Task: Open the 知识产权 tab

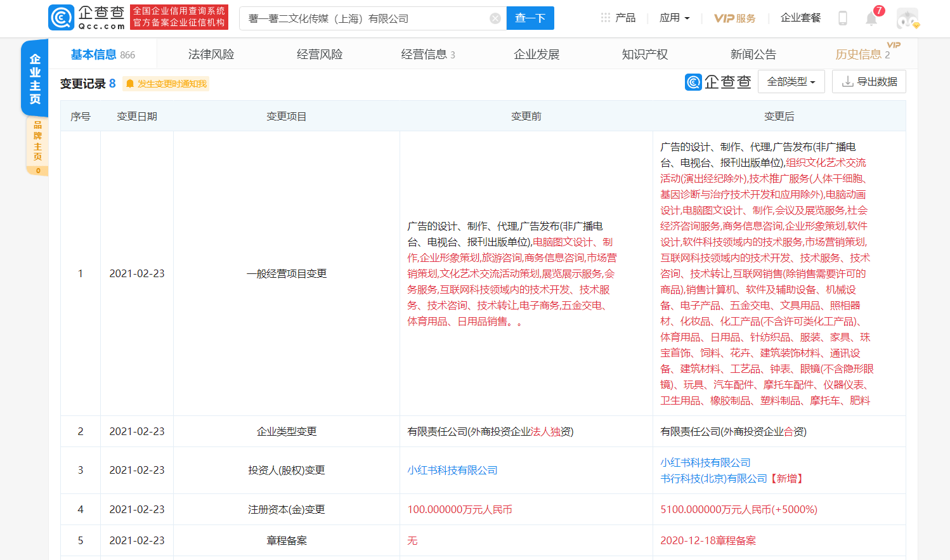Action: [x=645, y=55]
